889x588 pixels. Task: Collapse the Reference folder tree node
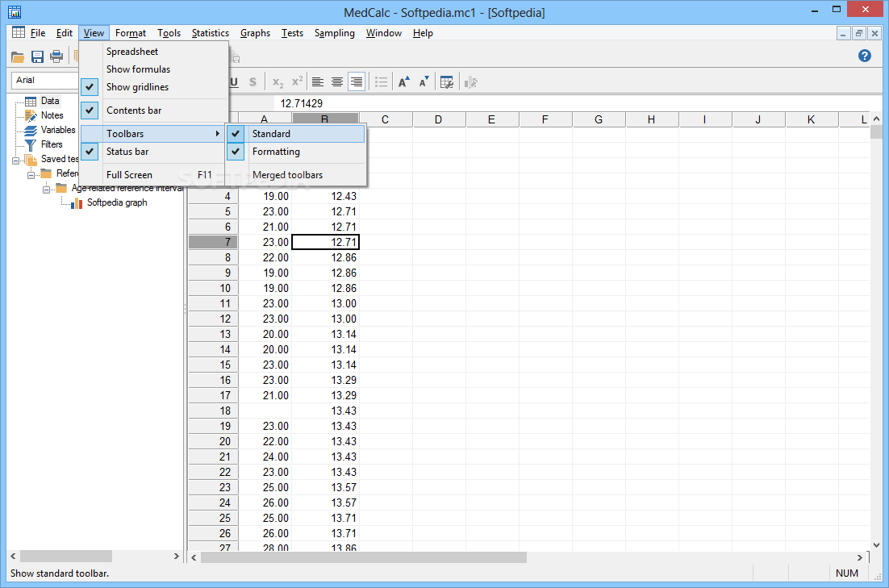[x=31, y=175]
